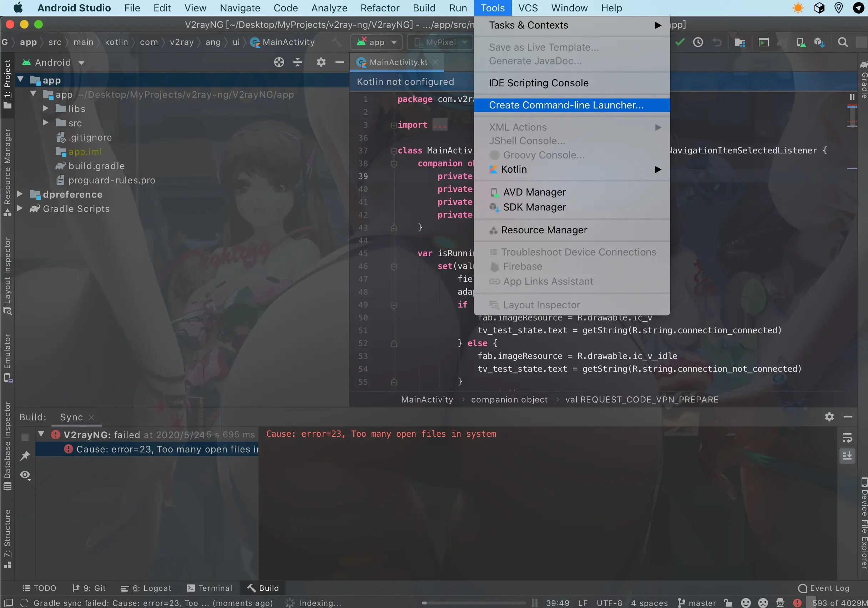Select Create Command-line Launcher menu item
The height and width of the screenshot is (608, 868).
click(566, 105)
